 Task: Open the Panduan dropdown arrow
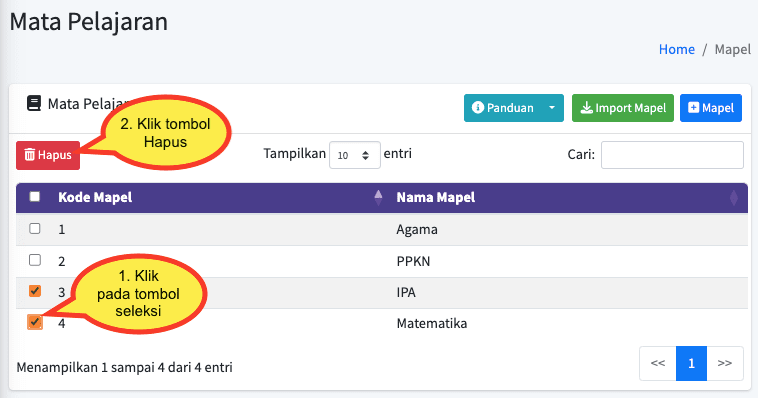(x=552, y=108)
